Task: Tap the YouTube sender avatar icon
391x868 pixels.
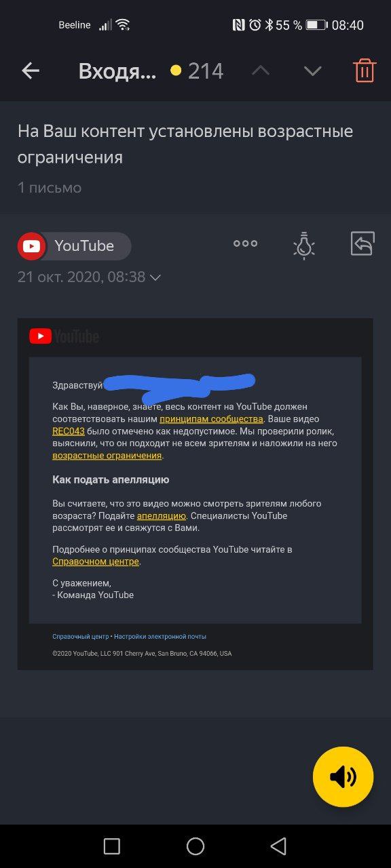Action: click(x=31, y=246)
